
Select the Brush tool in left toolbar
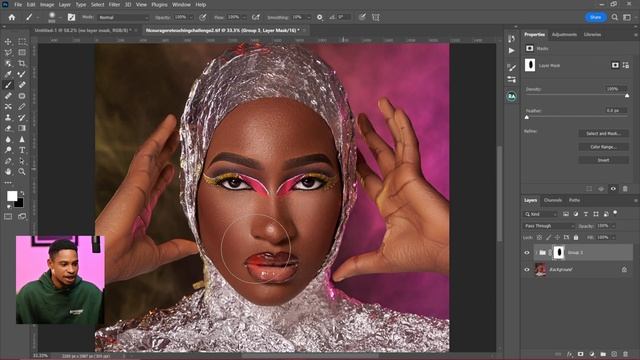point(8,85)
